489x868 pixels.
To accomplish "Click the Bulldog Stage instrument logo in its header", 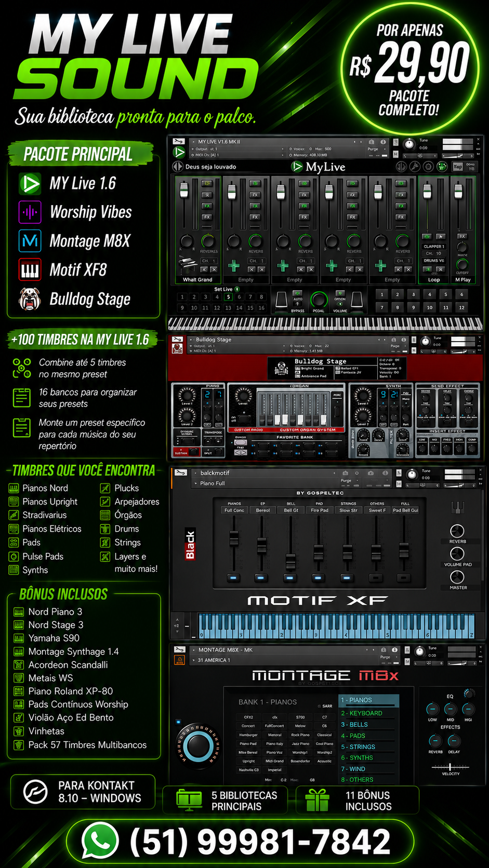I will 178,349.
